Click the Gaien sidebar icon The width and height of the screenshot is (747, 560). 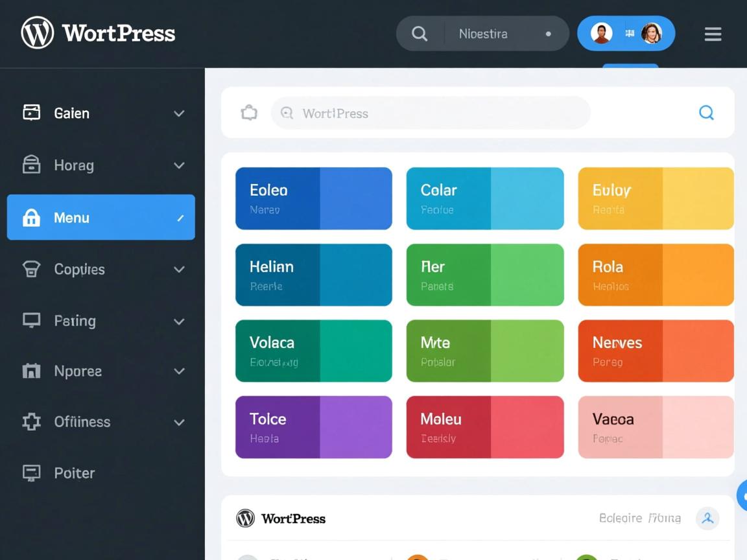pyautogui.click(x=31, y=113)
